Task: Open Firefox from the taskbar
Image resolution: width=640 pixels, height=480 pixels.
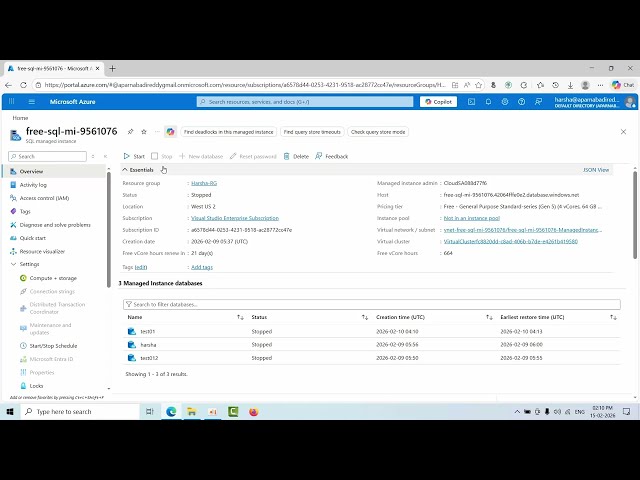Action: click(x=253, y=412)
